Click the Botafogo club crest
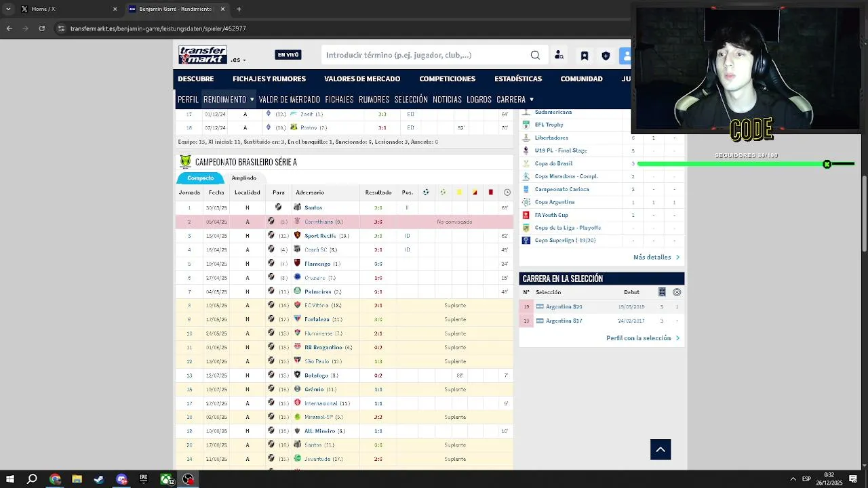The height and width of the screenshot is (488, 868). 297,375
